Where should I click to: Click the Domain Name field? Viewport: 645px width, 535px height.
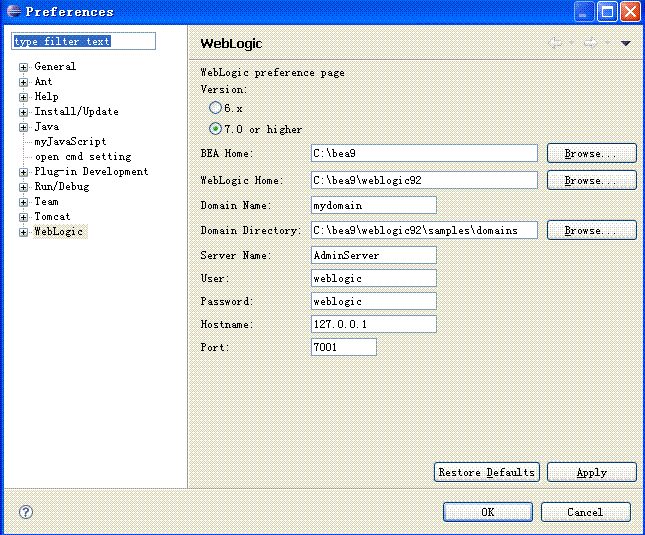click(374, 205)
